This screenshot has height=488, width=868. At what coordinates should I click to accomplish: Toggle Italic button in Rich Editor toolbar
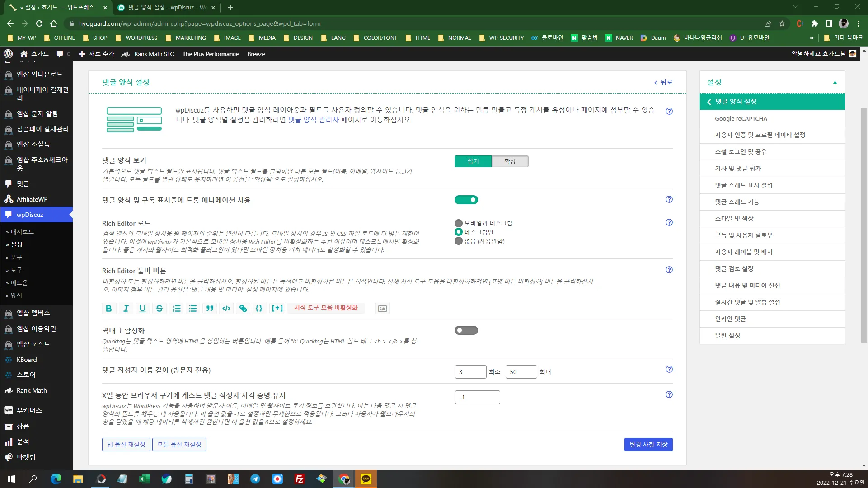coord(126,308)
